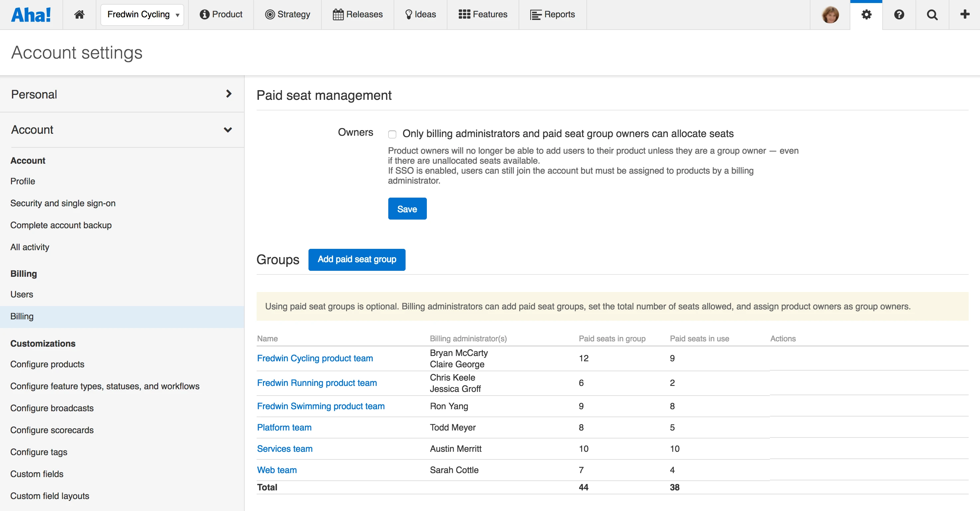Click the Aha! logo
The width and height of the screenshot is (980, 511).
coord(31,14)
